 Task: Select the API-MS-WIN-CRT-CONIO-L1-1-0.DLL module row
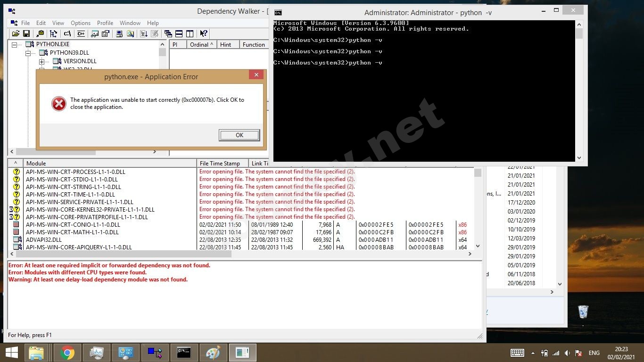coord(73,224)
